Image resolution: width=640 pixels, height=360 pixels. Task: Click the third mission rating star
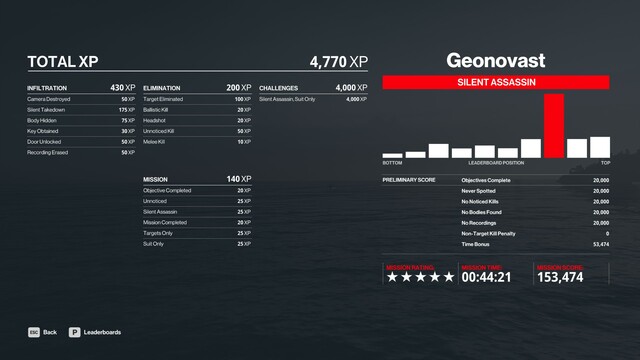[x=420, y=277]
